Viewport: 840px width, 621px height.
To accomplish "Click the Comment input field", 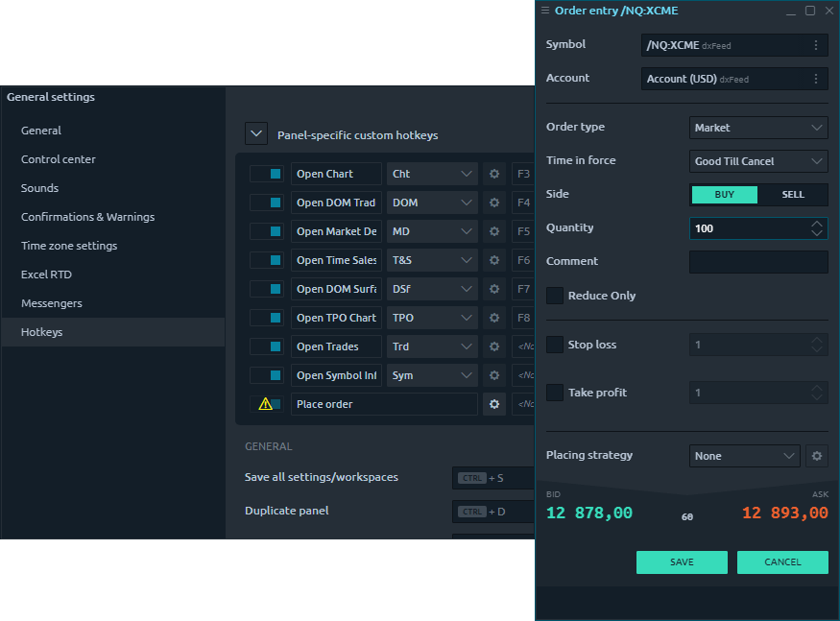I will pos(758,262).
